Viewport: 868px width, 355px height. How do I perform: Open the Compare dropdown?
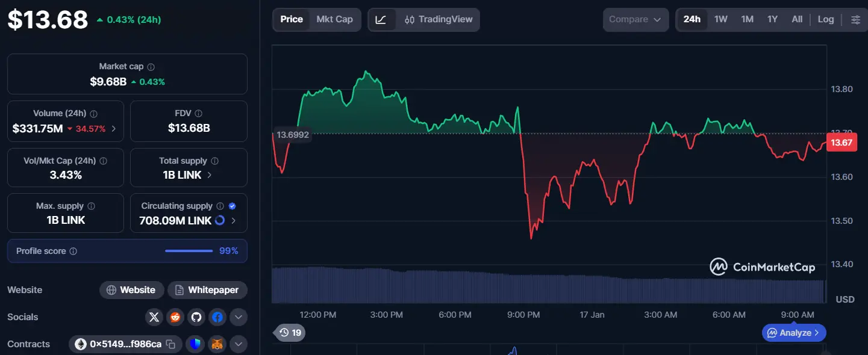click(x=635, y=19)
